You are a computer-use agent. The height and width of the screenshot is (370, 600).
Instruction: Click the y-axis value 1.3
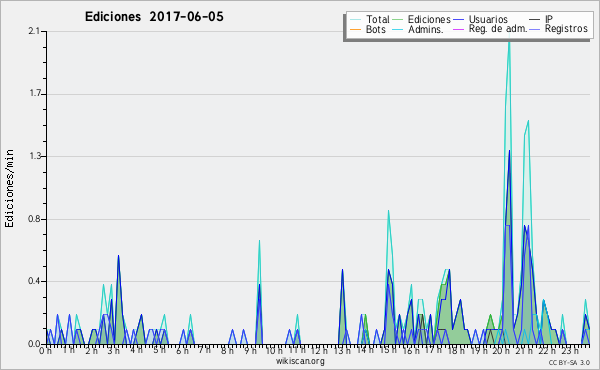click(34, 156)
